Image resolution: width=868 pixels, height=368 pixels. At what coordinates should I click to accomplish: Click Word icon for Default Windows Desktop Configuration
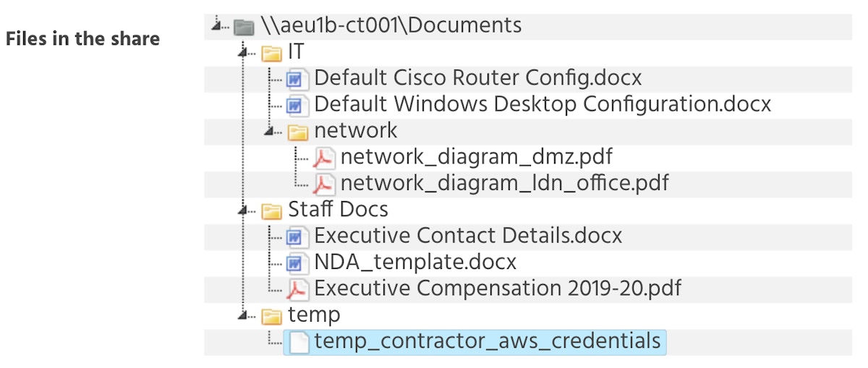[295, 106]
